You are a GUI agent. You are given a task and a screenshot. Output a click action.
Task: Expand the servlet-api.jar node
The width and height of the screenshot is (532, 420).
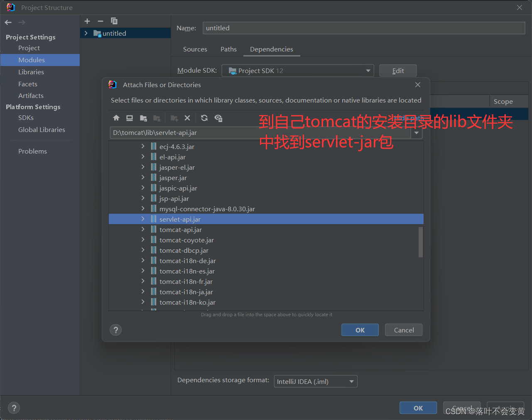(x=143, y=219)
